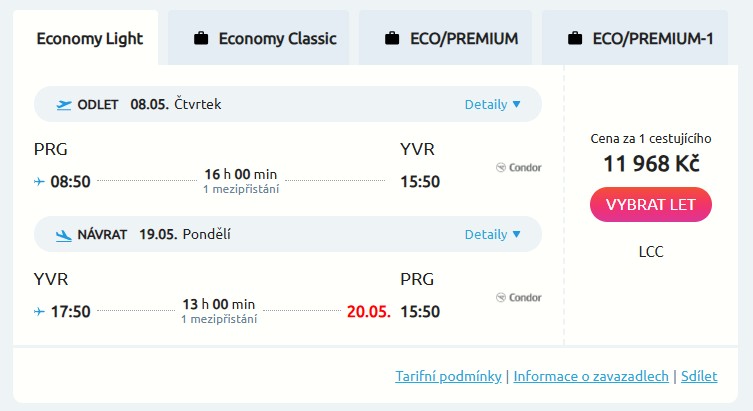Expand Detaily for the departure flight

(492, 104)
